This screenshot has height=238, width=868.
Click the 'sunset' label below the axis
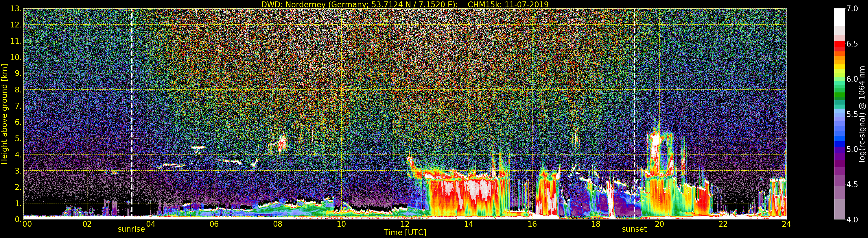point(634,229)
